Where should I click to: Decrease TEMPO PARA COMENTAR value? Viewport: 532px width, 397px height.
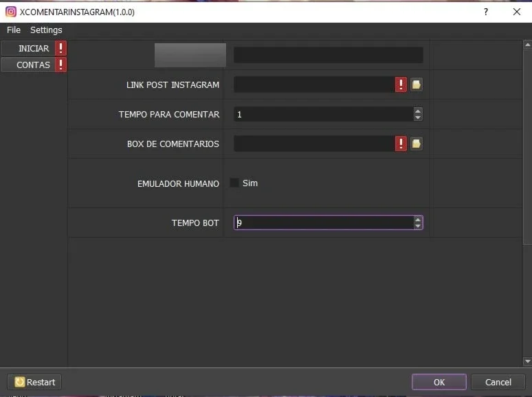click(418, 117)
